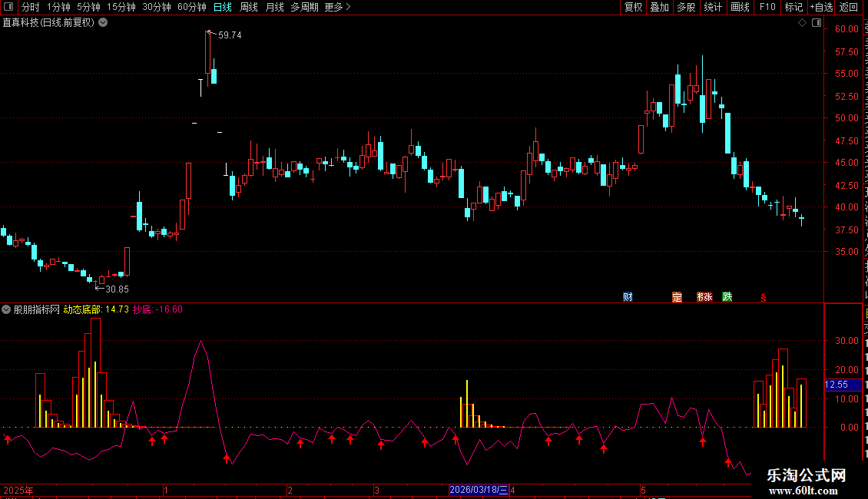
Task: Select the 30分钟 period tab
Action: (157, 7)
